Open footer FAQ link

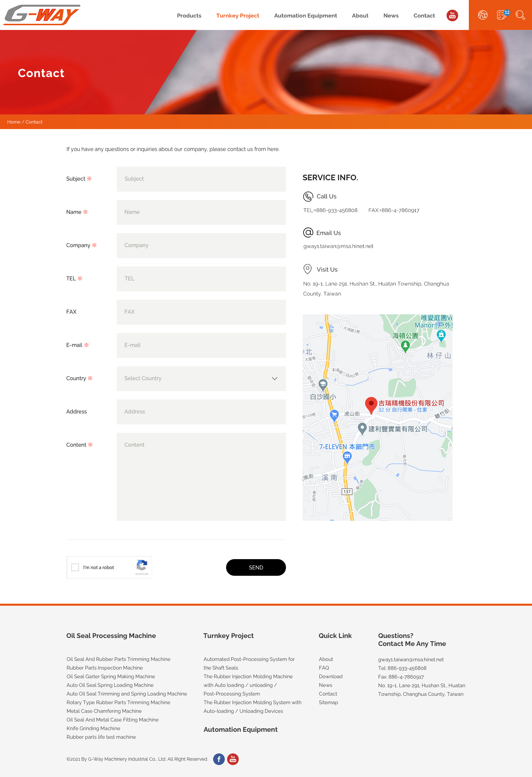[x=324, y=668]
